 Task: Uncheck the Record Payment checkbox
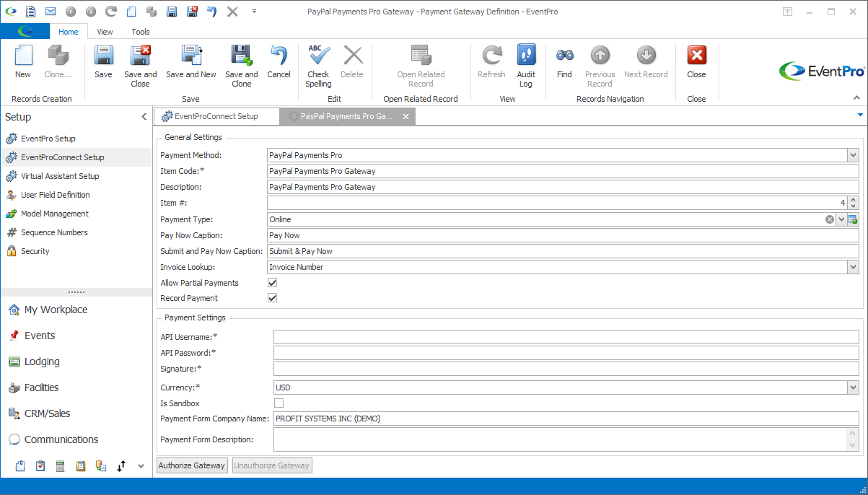[272, 298]
